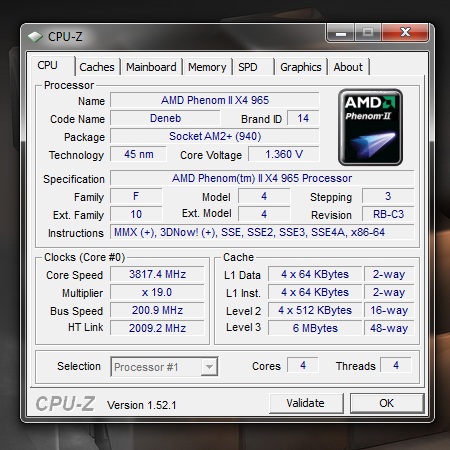The image size is (450, 450).
Task: Click the L1 Data 2-way associativity value
Action: pos(389,274)
